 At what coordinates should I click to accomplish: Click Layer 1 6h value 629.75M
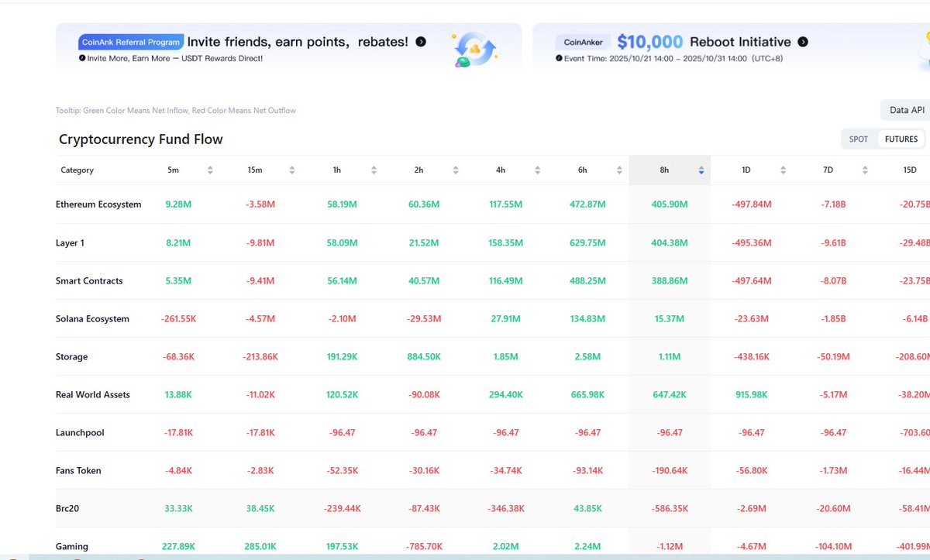[587, 243]
